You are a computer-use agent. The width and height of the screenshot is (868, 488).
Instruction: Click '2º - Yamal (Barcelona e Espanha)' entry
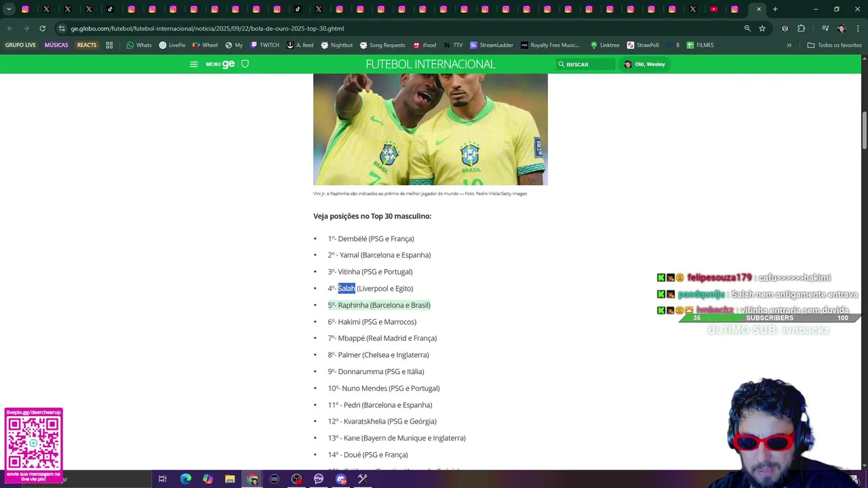click(x=379, y=256)
